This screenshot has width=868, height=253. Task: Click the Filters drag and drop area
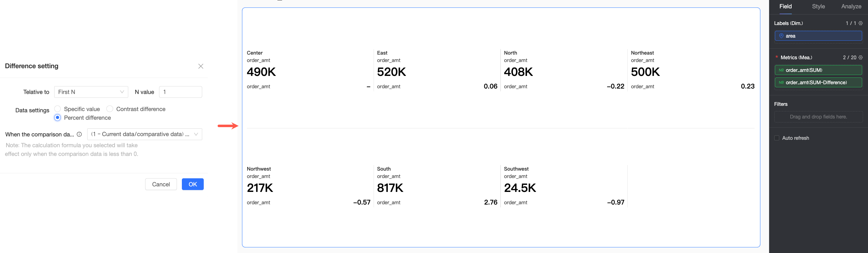pyautogui.click(x=818, y=117)
